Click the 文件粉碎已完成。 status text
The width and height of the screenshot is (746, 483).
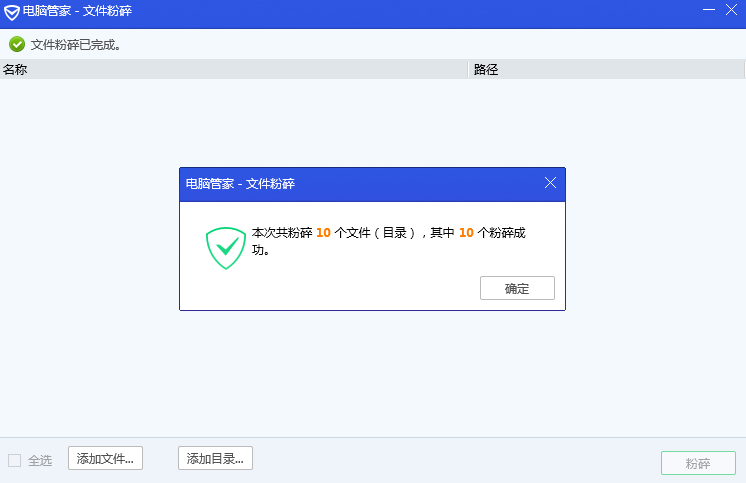click(76, 45)
